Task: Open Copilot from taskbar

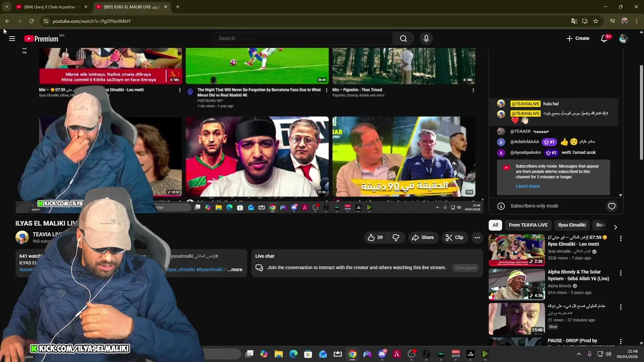Action: click(x=264, y=354)
